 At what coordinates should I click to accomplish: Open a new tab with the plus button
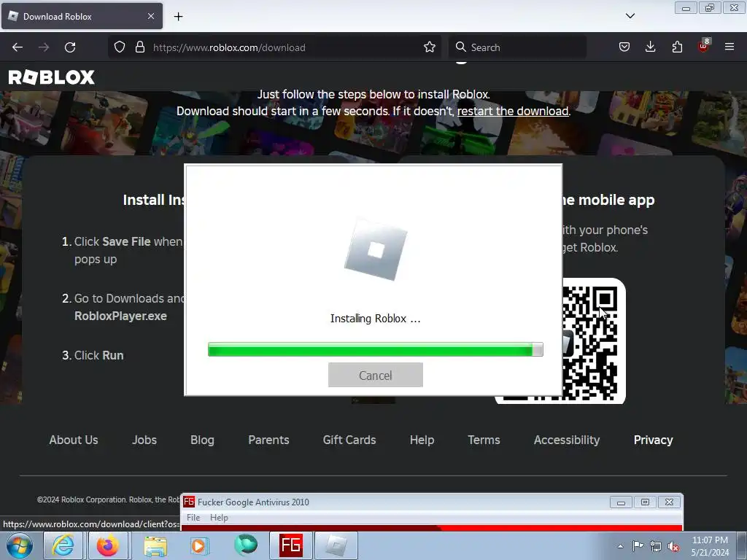[x=178, y=17]
